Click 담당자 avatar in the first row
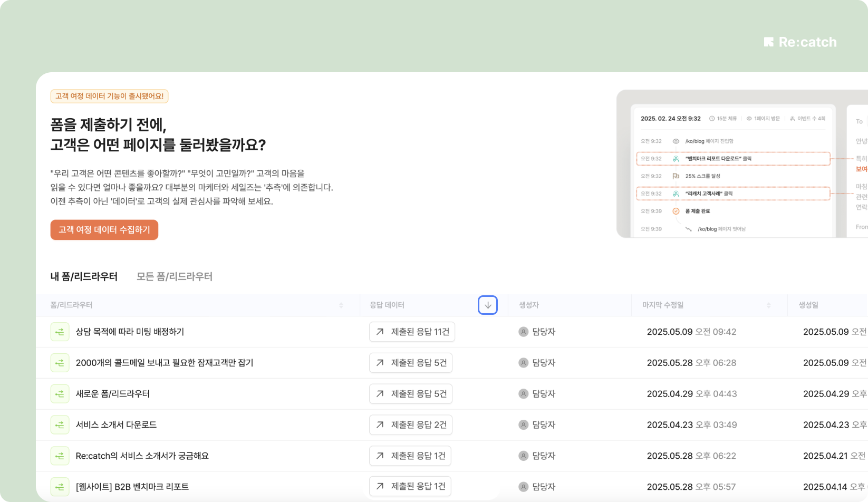 [x=523, y=332]
